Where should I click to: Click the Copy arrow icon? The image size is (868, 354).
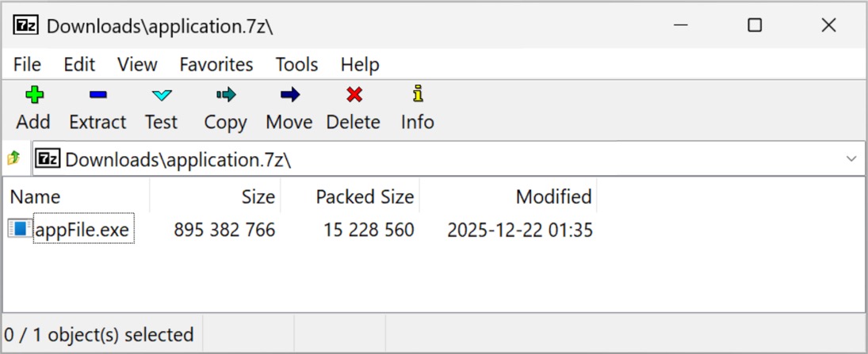pyautogui.click(x=225, y=95)
